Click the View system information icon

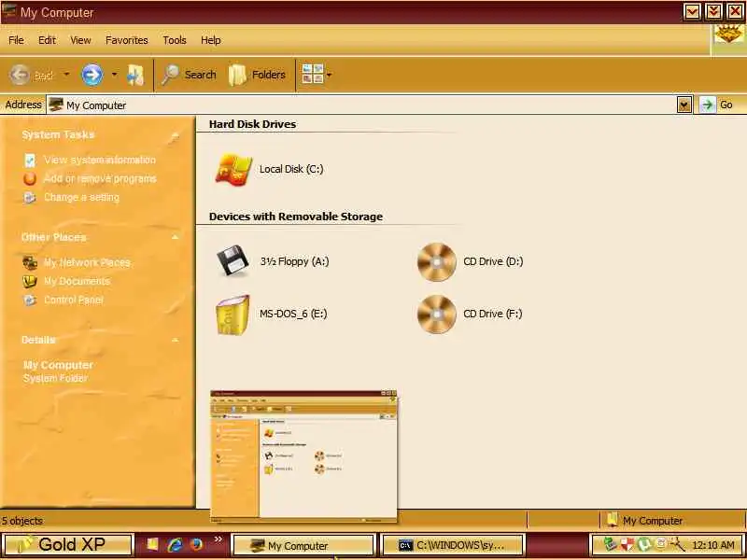[x=30, y=160]
